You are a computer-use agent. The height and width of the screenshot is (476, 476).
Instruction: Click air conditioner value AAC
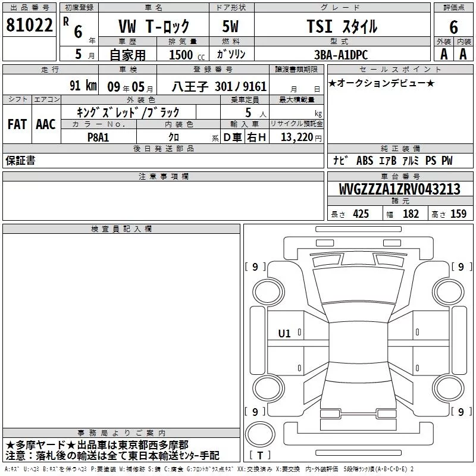(x=46, y=124)
